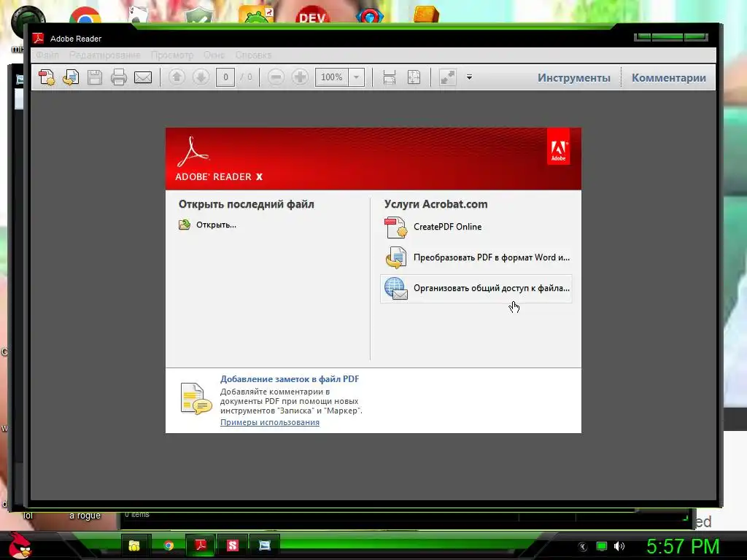This screenshot has width=747, height=560.
Task: Show hidden tray icons arrow
Action: 583,547
